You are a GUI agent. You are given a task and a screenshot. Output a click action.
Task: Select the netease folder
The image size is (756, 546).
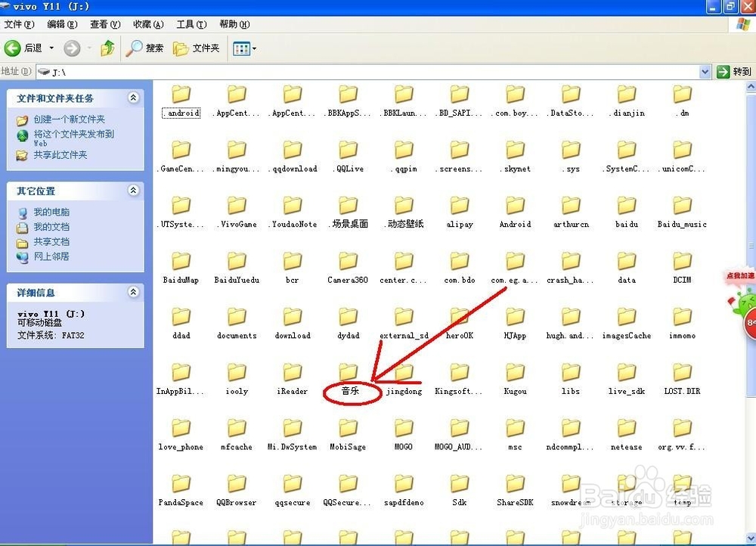tap(626, 436)
